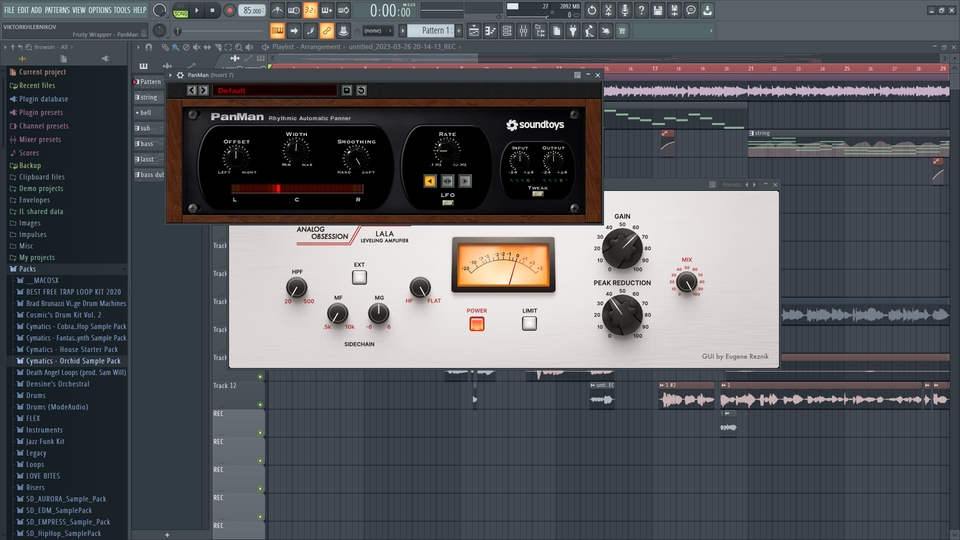Screen dimensions: 960x540
Task: Select the playlist mute tool icon
Action: (197, 47)
